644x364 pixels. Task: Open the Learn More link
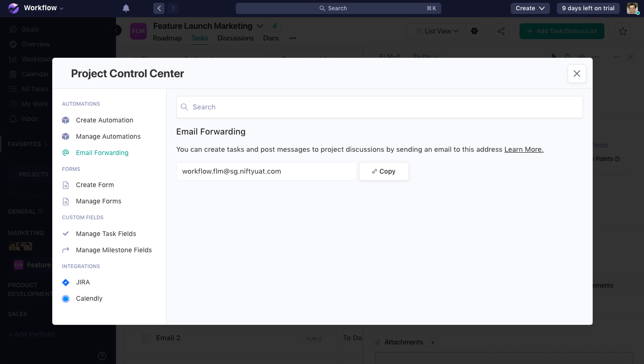[524, 149]
